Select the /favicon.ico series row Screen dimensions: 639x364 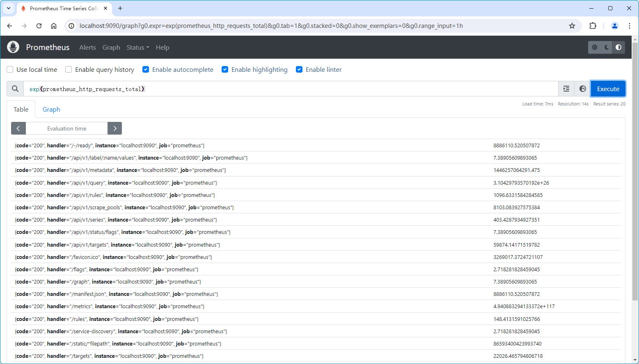316,257
